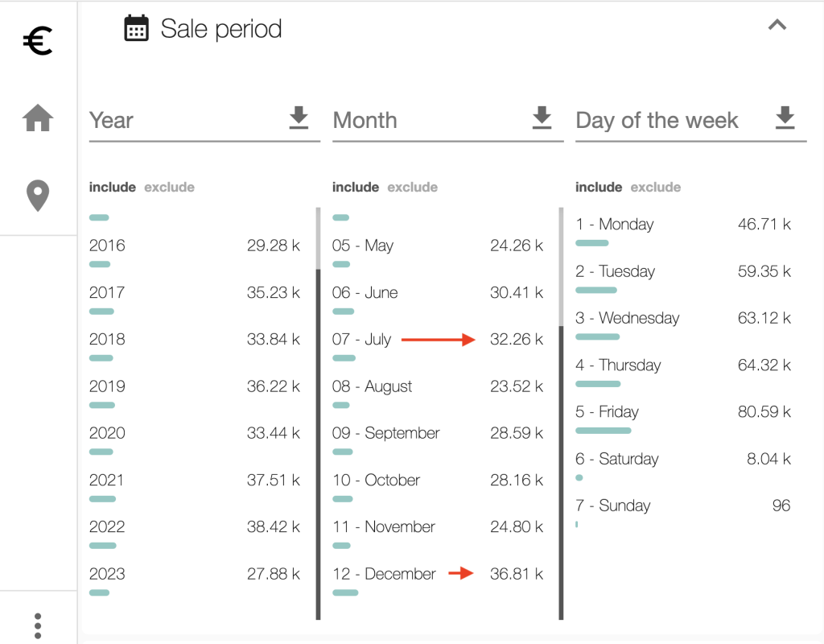Download Day of the week data
Viewport: 824px width, 644px height.
[x=785, y=118]
